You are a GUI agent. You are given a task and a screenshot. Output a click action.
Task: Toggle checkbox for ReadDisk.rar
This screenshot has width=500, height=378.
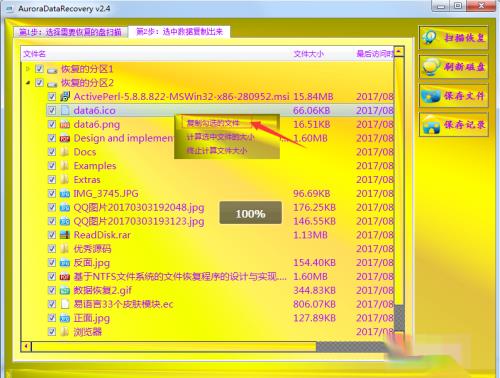[x=52, y=235]
